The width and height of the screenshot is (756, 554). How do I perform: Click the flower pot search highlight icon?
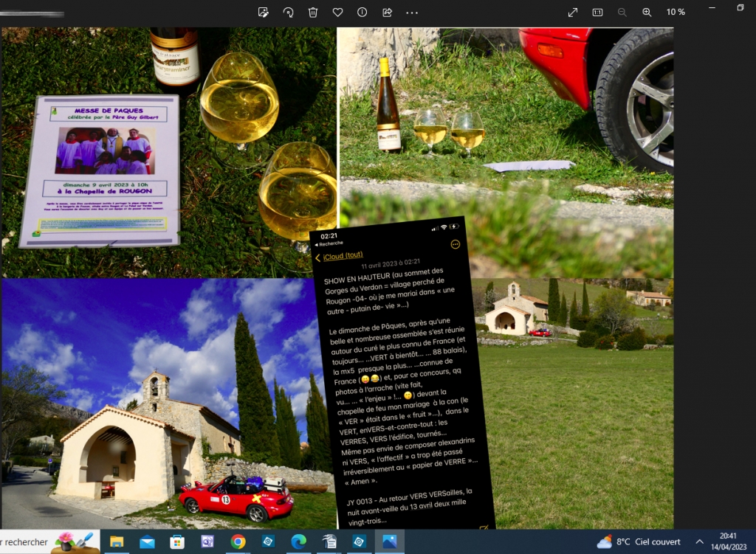tap(75, 542)
